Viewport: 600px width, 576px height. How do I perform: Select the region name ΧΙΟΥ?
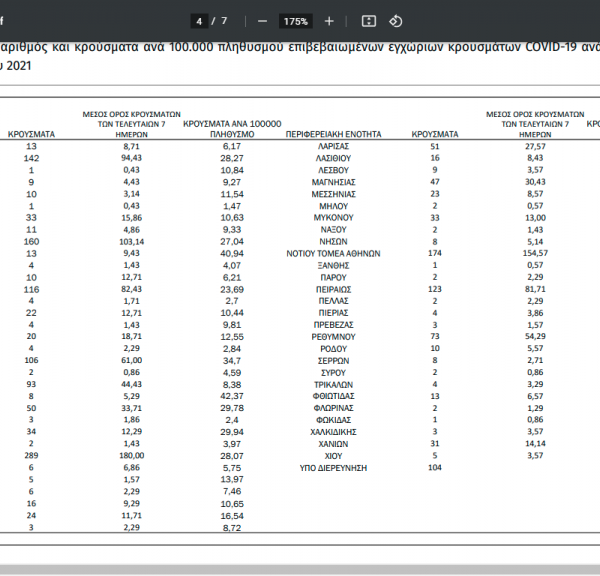pyautogui.click(x=333, y=456)
